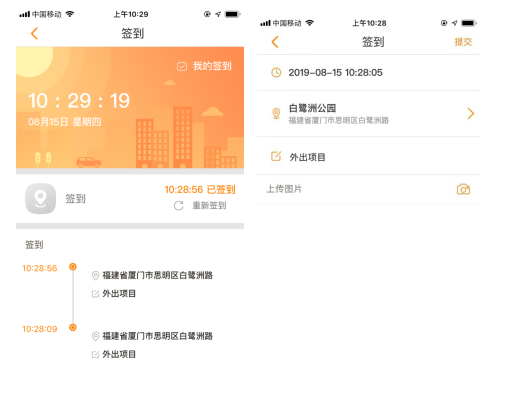This screenshot has width=505, height=393.
Task: Go back from left sign-in screen
Action: click(34, 34)
